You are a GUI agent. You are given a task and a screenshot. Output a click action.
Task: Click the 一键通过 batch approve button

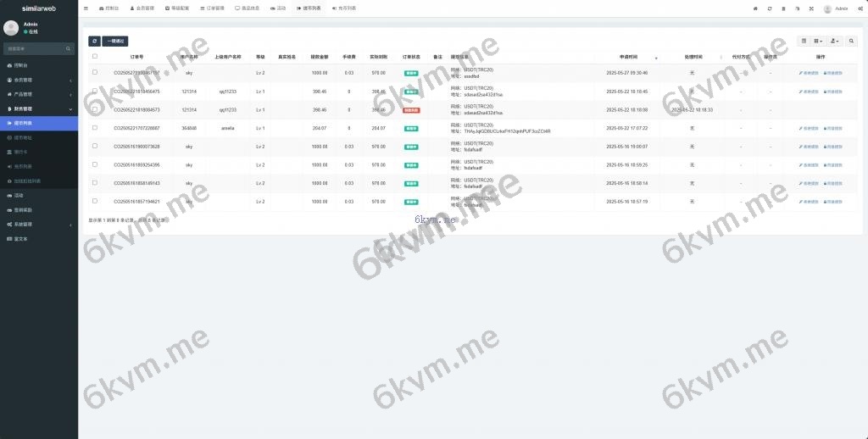(116, 41)
